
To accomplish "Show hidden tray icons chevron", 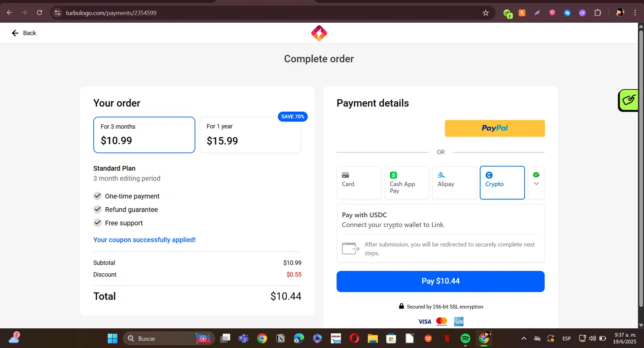I will click(x=524, y=339).
